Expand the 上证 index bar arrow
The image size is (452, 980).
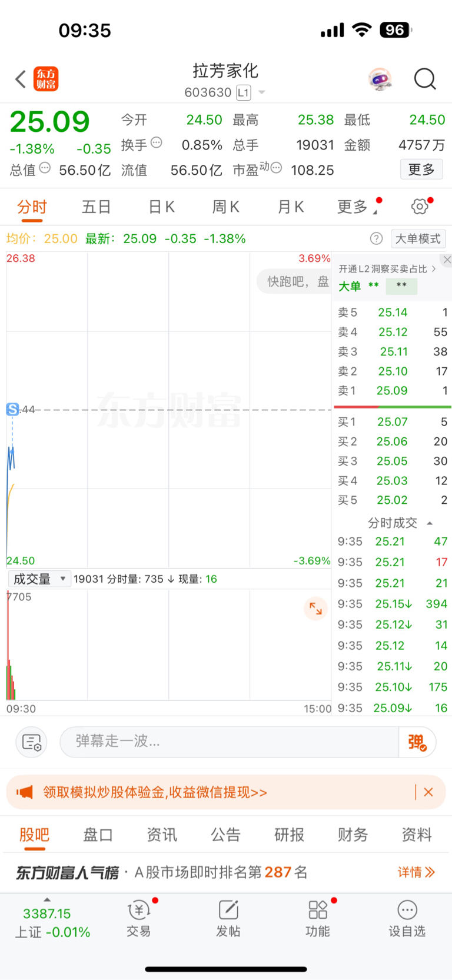(47, 899)
